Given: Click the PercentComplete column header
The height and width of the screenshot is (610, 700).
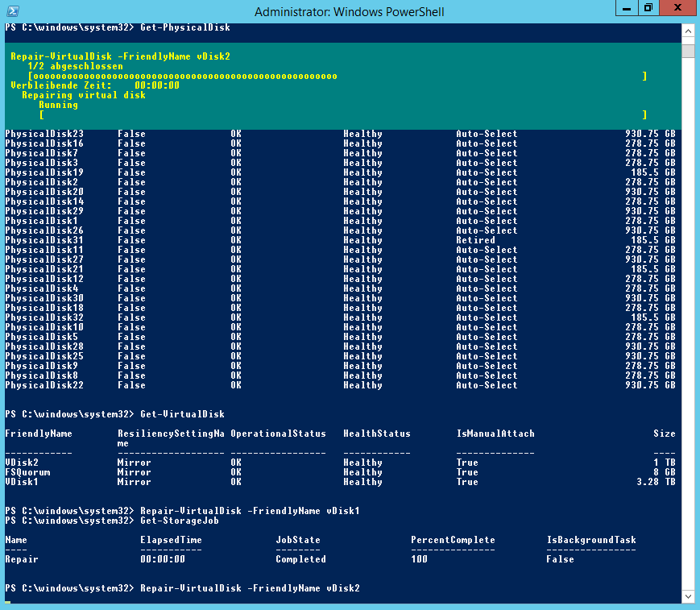Looking at the screenshot, I should click(x=453, y=540).
